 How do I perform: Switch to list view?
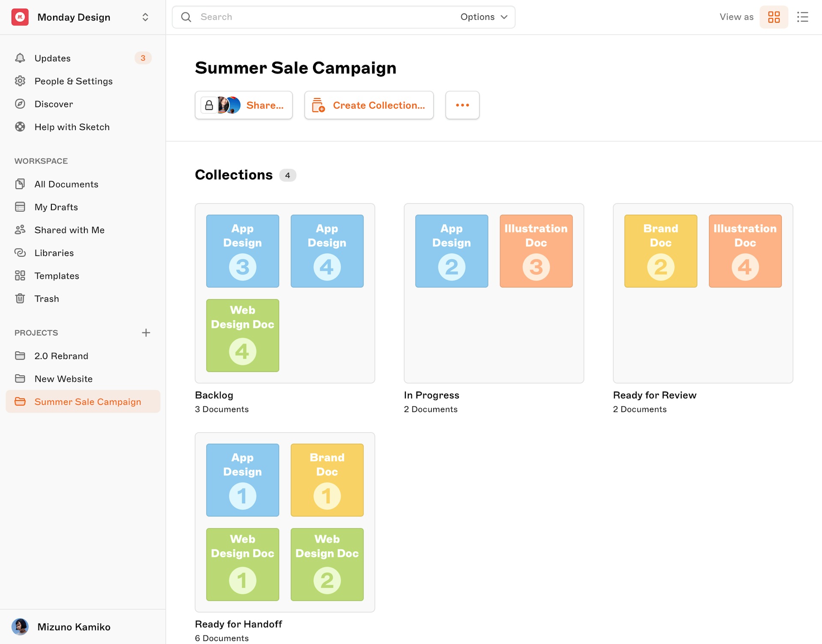point(803,17)
